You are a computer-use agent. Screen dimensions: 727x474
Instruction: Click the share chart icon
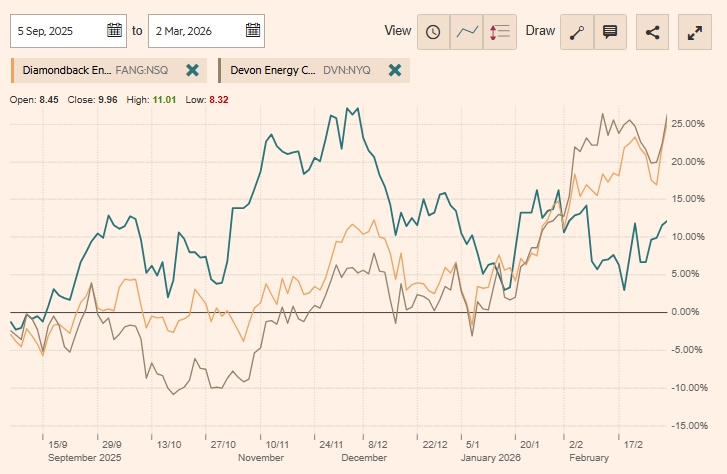pos(653,31)
